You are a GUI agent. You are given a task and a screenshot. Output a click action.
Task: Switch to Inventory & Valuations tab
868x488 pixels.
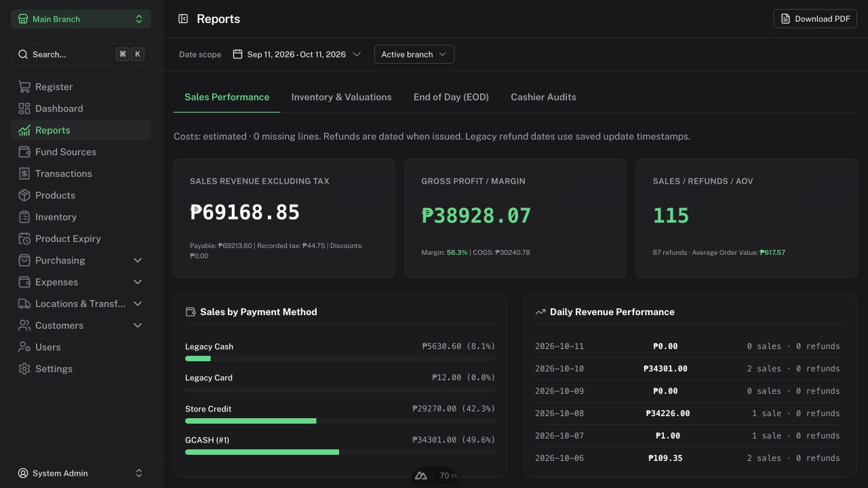(x=341, y=97)
